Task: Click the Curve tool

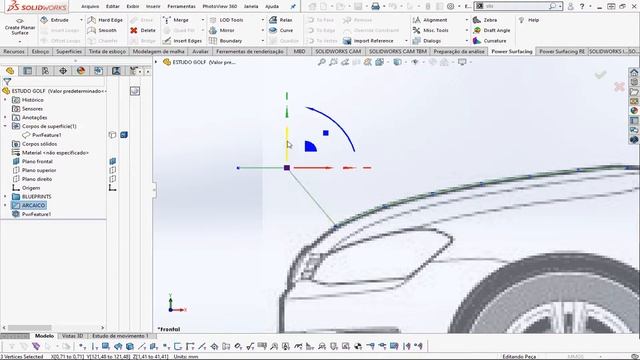Action: coord(281,30)
